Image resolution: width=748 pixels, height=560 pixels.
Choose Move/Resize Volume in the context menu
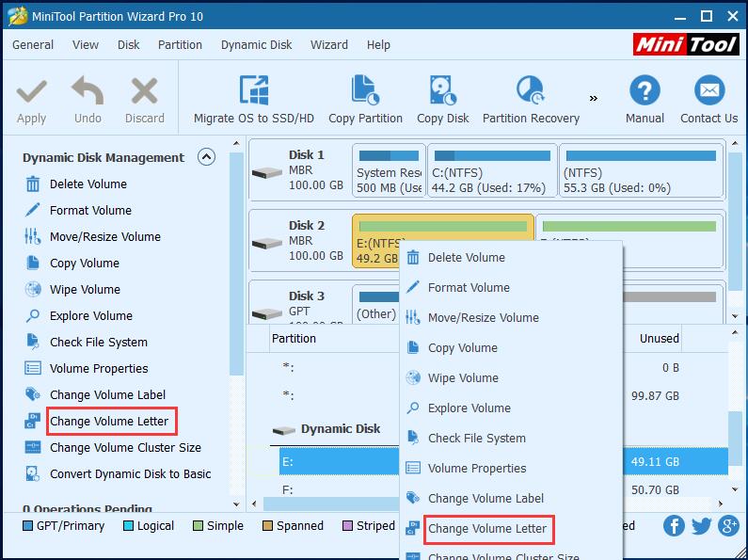pos(512,318)
